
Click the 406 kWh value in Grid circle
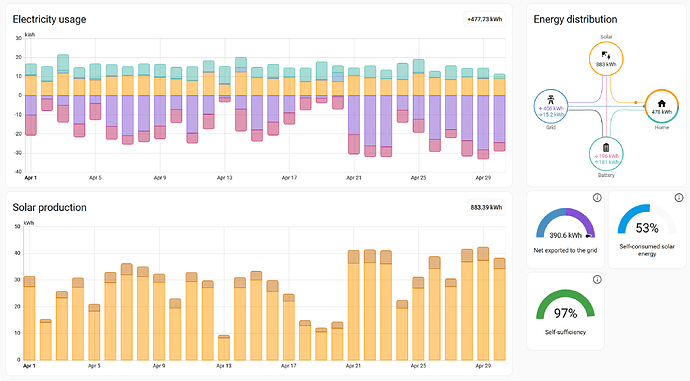coord(551,108)
